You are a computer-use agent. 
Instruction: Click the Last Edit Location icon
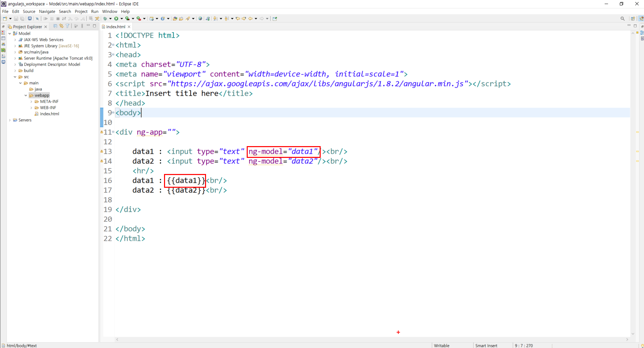(238, 18)
